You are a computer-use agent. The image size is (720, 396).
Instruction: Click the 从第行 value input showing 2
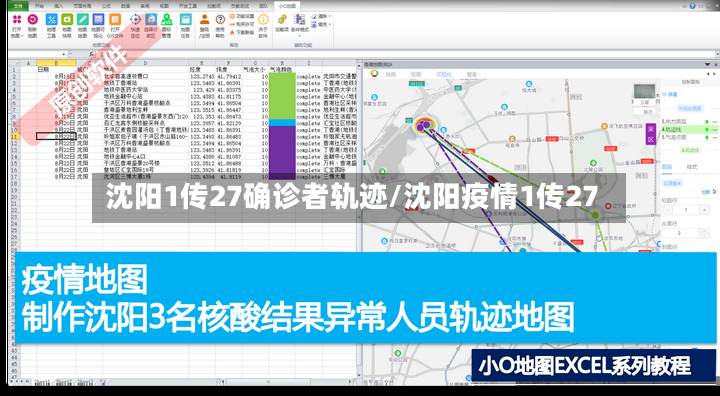[682, 233]
